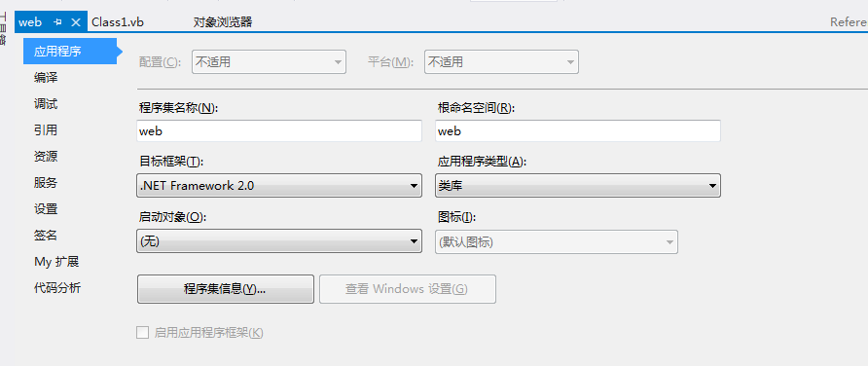Open the 调试 settings page
The image size is (868, 366).
click(46, 103)
